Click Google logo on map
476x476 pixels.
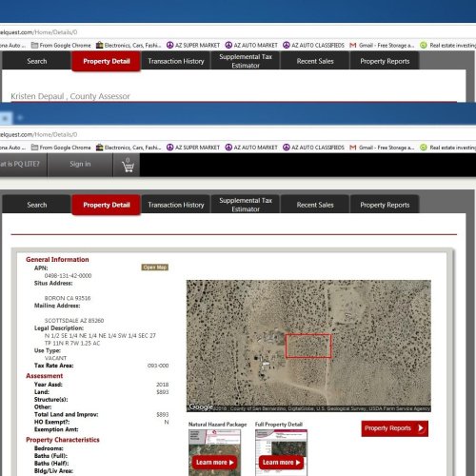point(201,407)
